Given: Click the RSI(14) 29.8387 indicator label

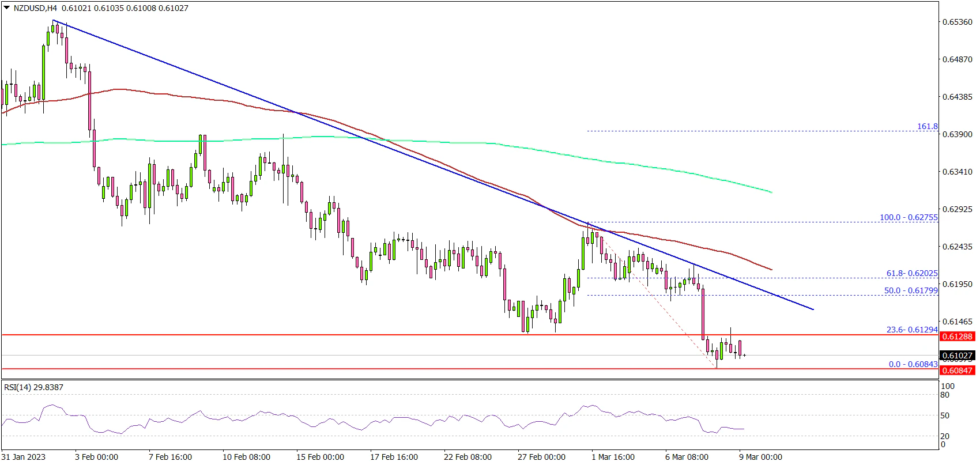Looking at the screenshot, I should click(x=33, y=387).
